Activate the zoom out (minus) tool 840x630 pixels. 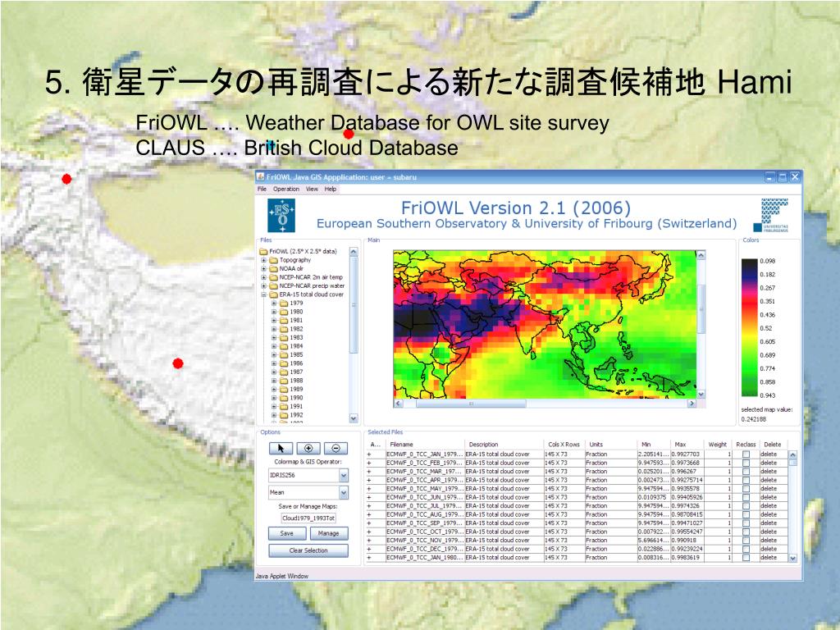click(336, 449)
